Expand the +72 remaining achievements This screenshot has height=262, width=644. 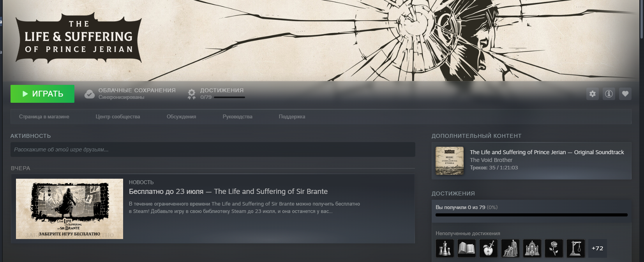coord(597,248)
